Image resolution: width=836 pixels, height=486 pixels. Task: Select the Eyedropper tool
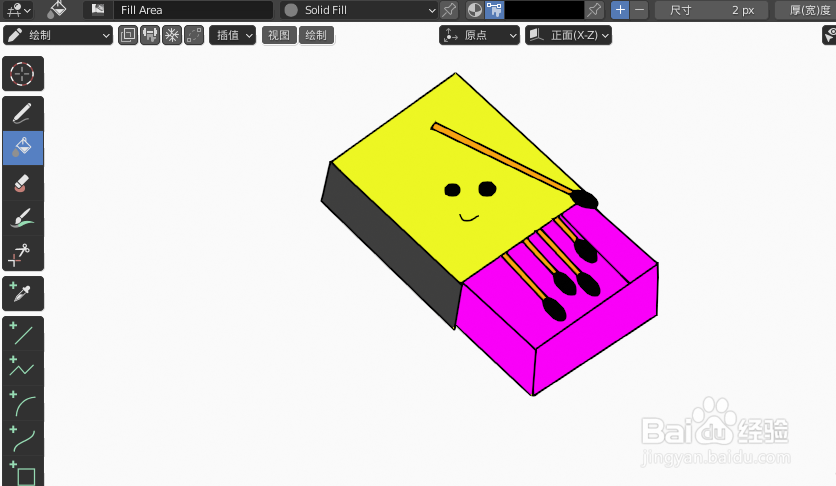point(22,293)
